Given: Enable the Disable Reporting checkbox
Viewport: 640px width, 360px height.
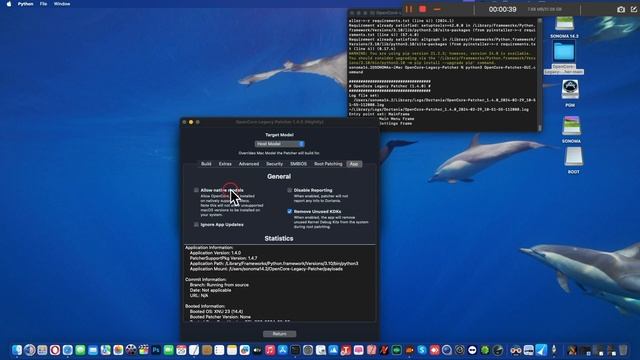Looking at the screenshot, I should point(289,190).
